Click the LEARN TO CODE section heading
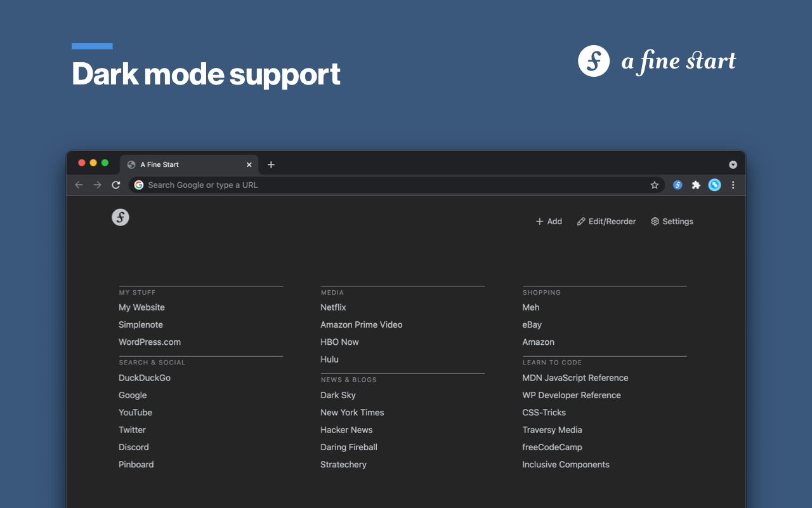The image size is (812, 508). [x=552, y=363]
